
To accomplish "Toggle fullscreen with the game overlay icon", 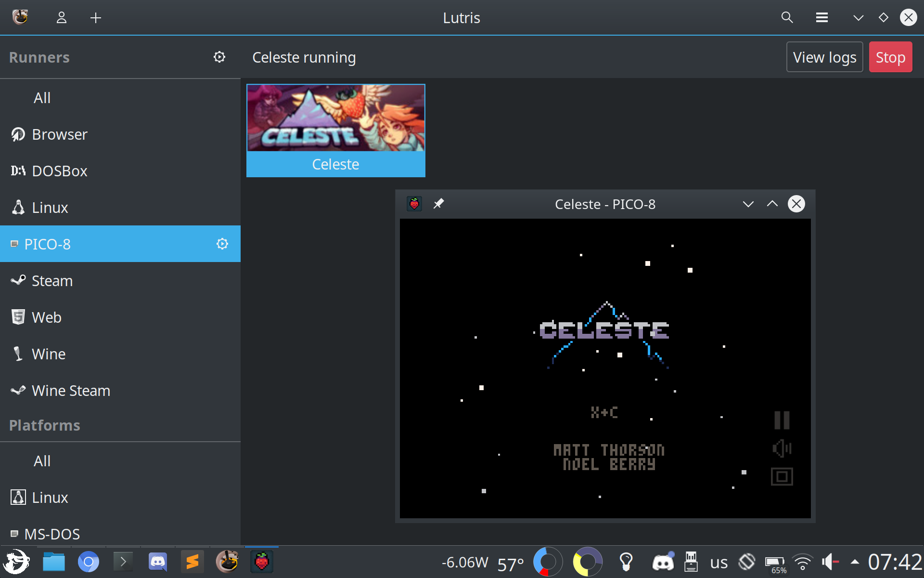I will pos(782,476).
